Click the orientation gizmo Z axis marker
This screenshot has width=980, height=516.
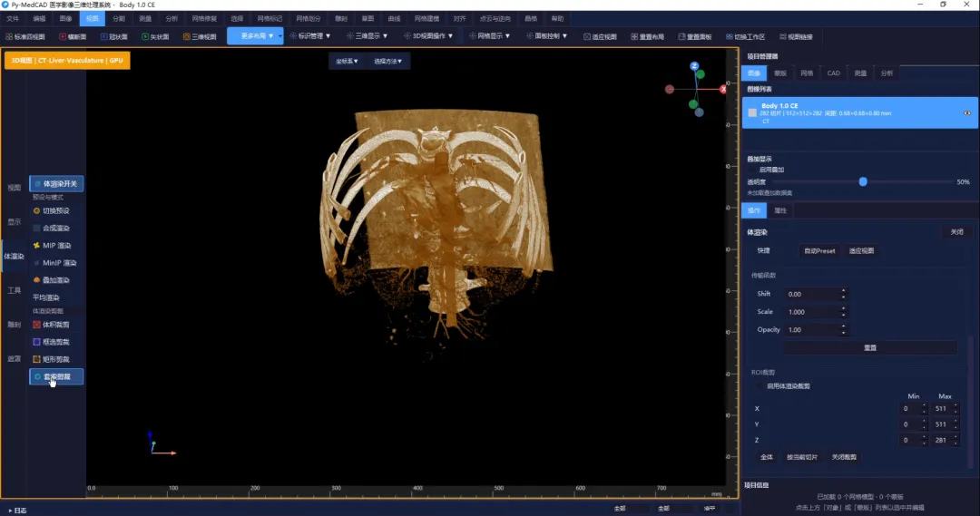click(694, 65)
